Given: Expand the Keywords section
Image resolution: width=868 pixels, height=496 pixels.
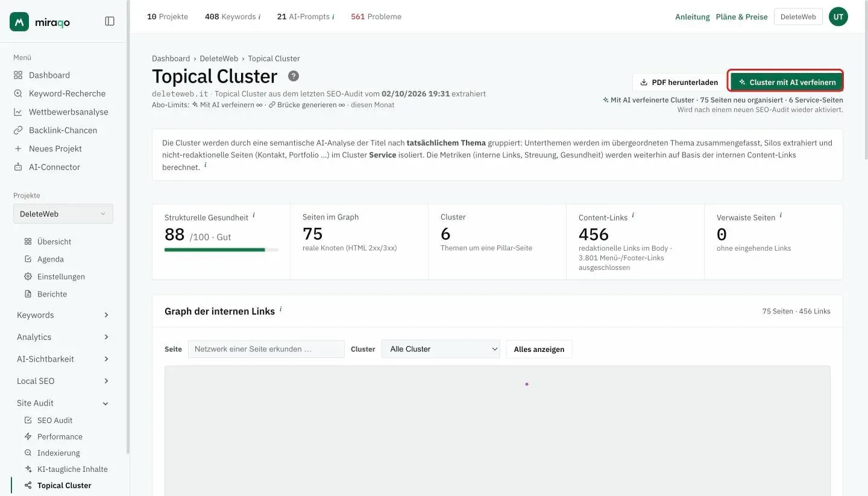Looking at the screenshot, I should 63,315.
